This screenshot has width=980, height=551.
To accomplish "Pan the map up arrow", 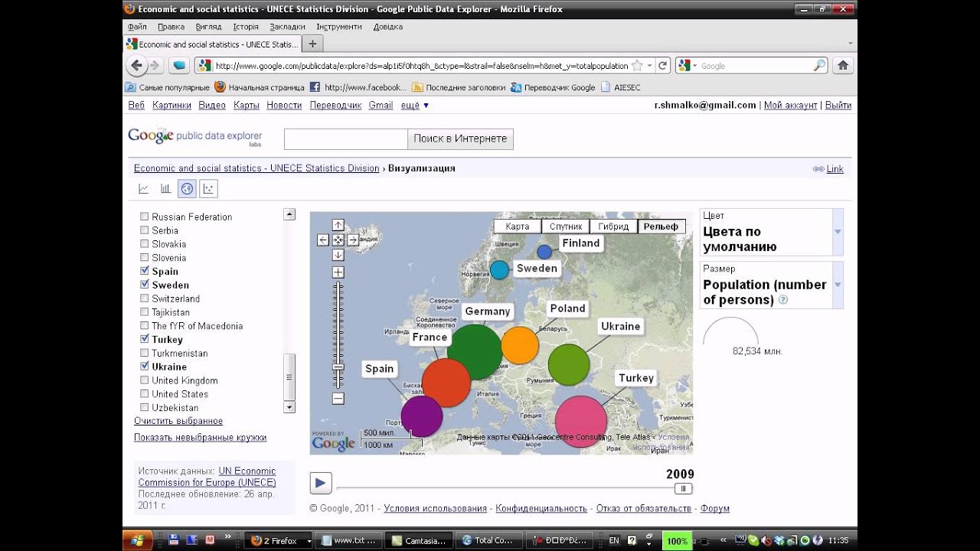I will (338, 226).
